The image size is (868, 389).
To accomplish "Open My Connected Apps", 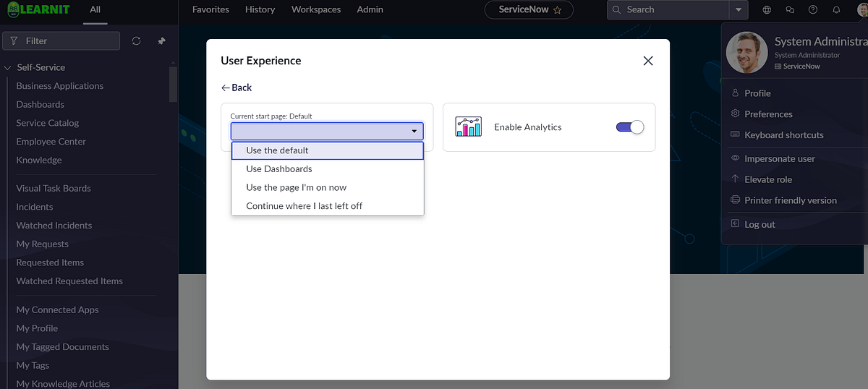I will (x=57, y=310).
